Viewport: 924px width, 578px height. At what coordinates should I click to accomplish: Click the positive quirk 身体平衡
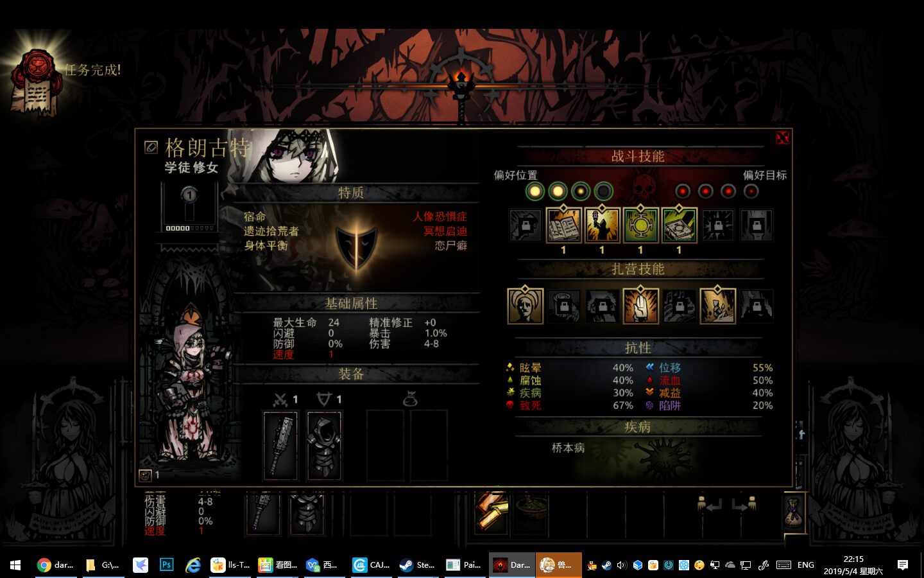point(266,245)
